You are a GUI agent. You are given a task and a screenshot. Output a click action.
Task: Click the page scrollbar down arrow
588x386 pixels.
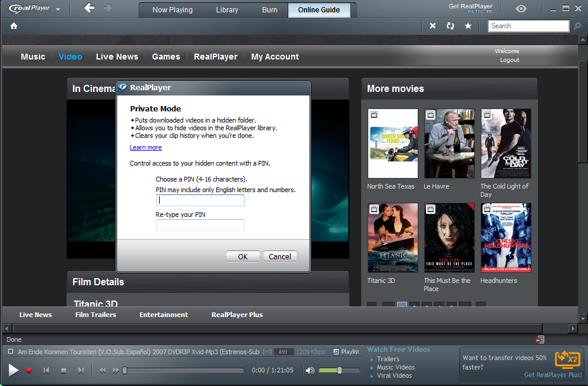[583, 319]
